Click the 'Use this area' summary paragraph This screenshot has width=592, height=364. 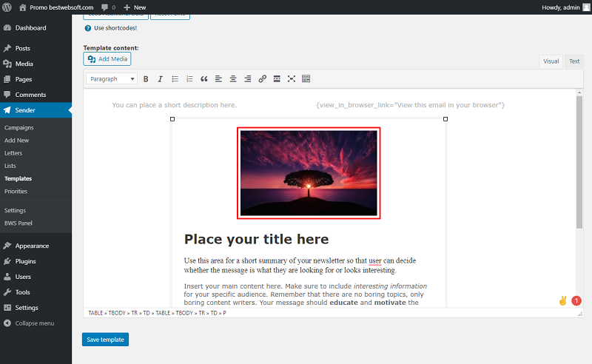point(300,266)
